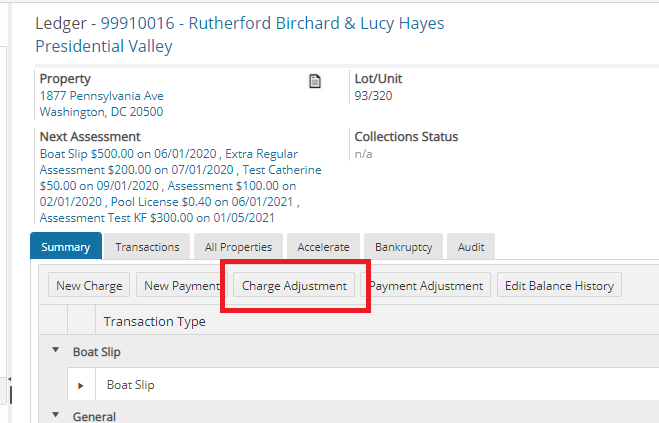Click the Next Assessment details text
The height and width of the screenshot is (423, 659).
tap(180, 186)
